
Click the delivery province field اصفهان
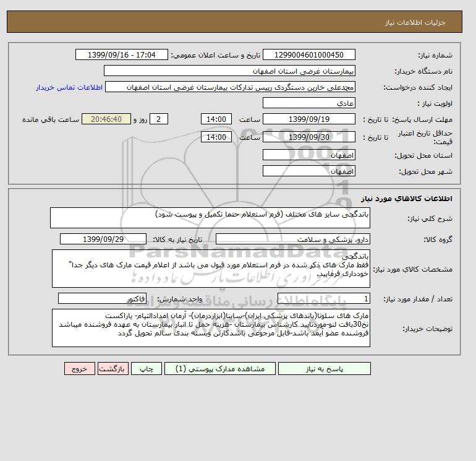click(x=308, y=155)
